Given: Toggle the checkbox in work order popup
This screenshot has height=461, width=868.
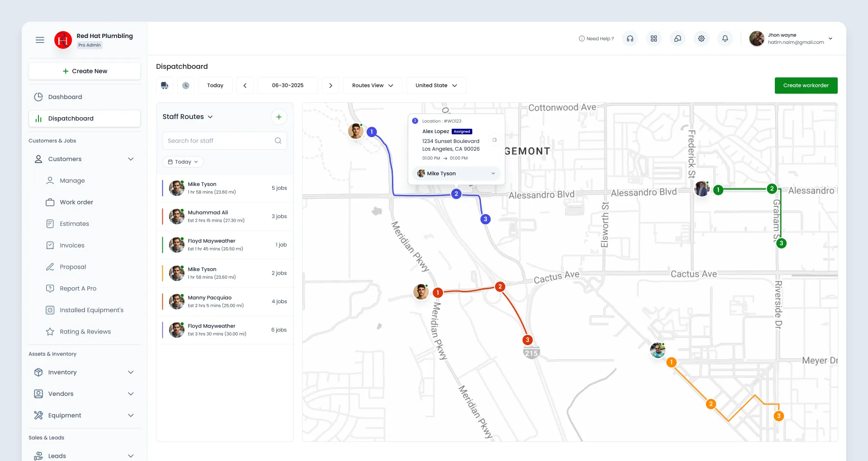Looking at the screenshot, I should (495, 140).
